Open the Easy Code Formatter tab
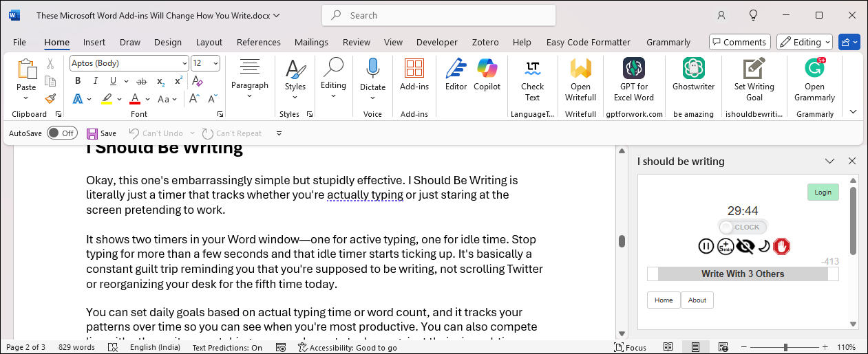This screenshot has width=868, height=354. coord(589,42)
